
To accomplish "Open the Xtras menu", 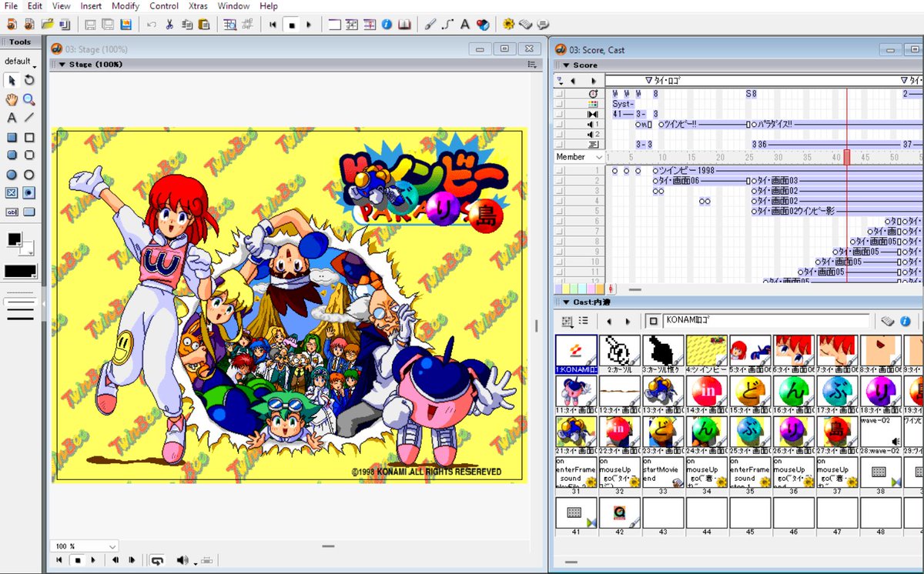I will (198, 6).
